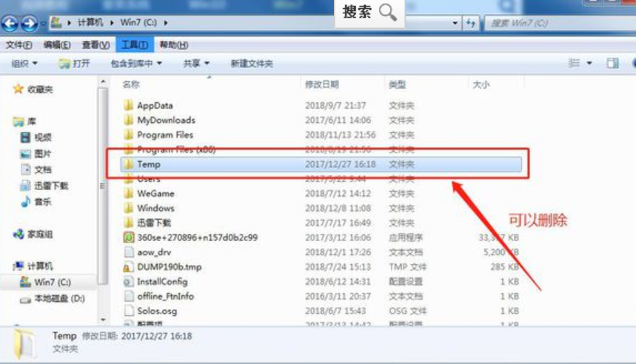This screenshot has width=636, height=364.
Task: Open the 查看(V) menu
Action: 96,45
